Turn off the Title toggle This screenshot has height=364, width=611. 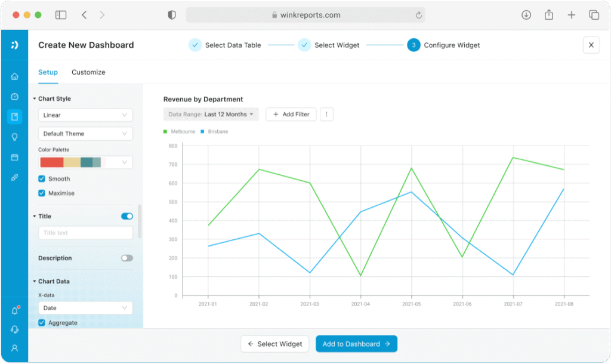tap(127, 216)
